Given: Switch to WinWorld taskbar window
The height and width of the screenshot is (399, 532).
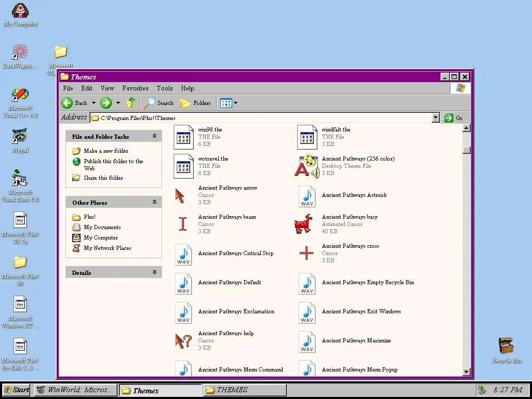Looking at the screenshot, I should pyautogui.click(x=76, y=390).
